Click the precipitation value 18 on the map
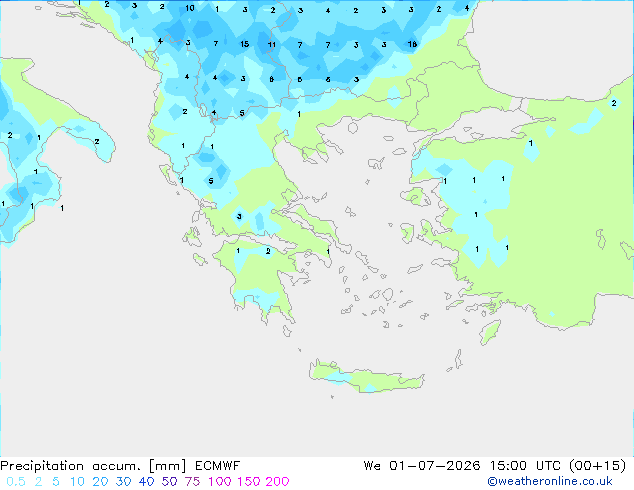 coord(412,44)
